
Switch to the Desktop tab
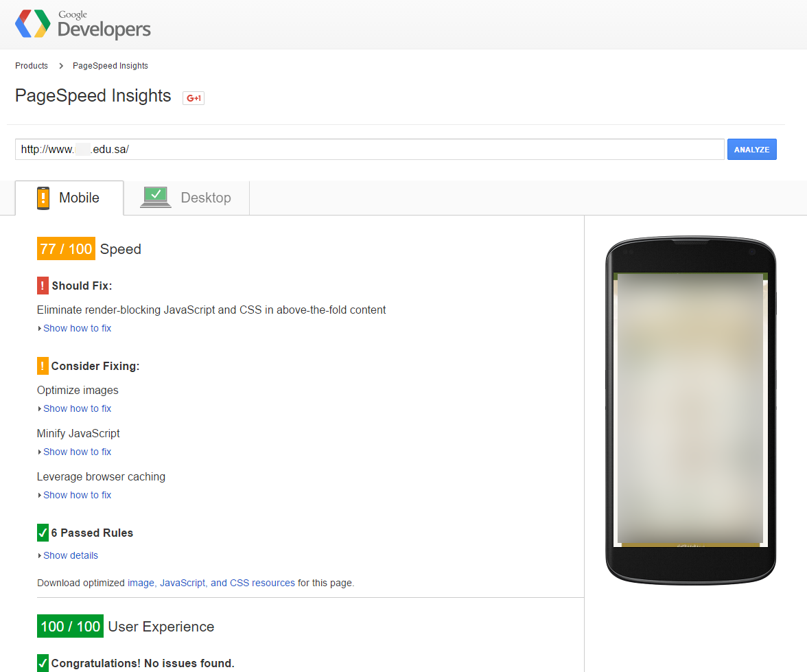[205, 198]
